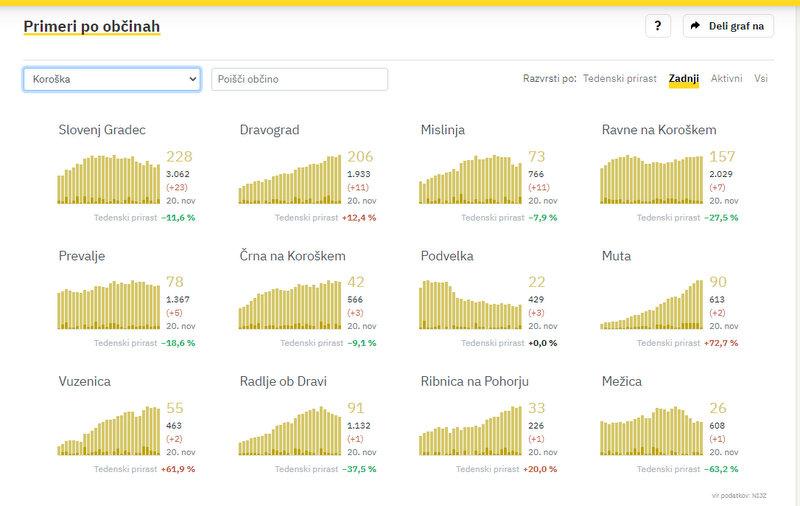Open the Slovenj Gradec bar chart

110,178
